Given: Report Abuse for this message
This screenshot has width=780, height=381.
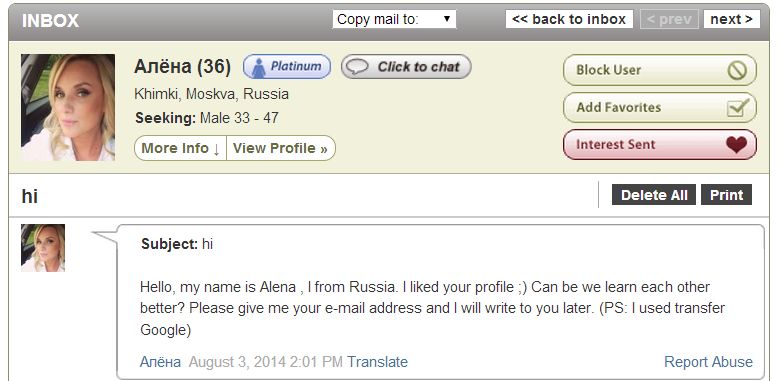Looking at the screenshot, I should tap(708, 362).
